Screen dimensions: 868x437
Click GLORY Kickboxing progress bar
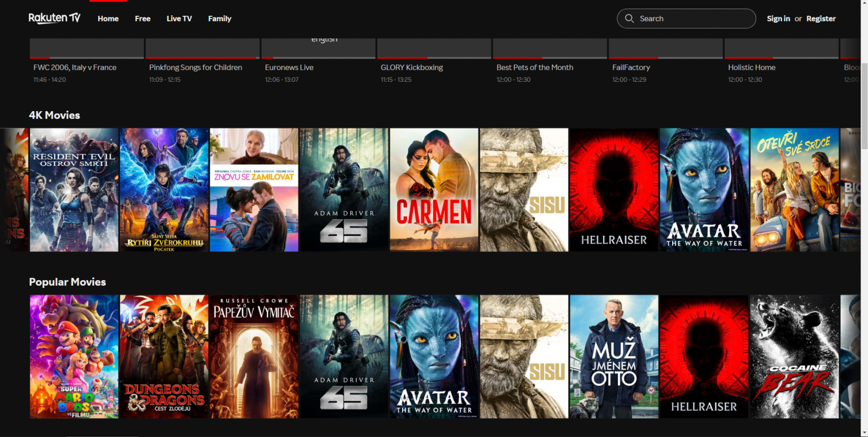434,57
